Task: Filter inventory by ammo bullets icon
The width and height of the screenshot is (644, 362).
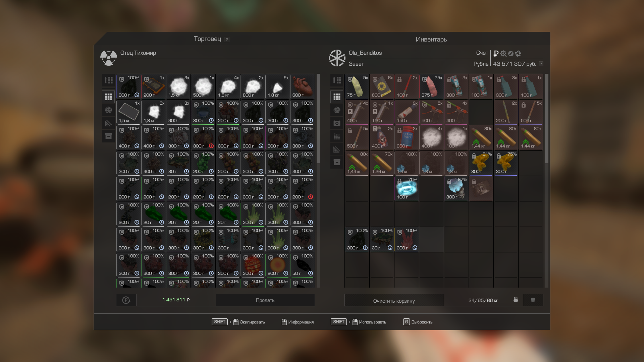Action: [x=337, y=136]
